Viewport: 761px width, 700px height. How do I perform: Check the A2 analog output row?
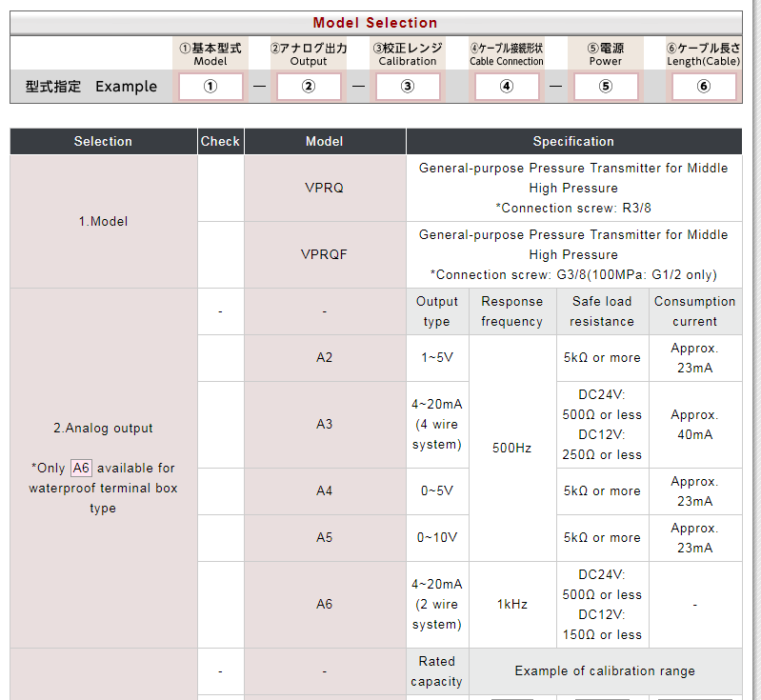click(x=220, y=358)
